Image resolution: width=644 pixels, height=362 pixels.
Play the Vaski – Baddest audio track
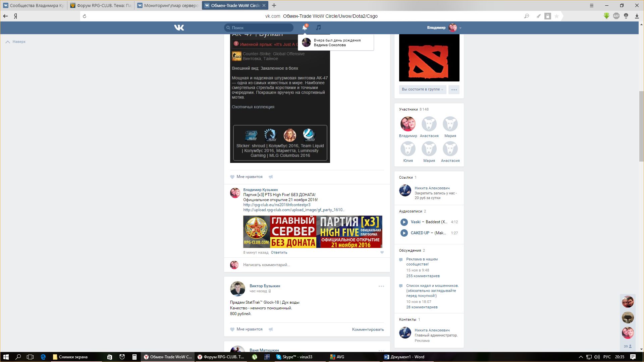(404, 222)
